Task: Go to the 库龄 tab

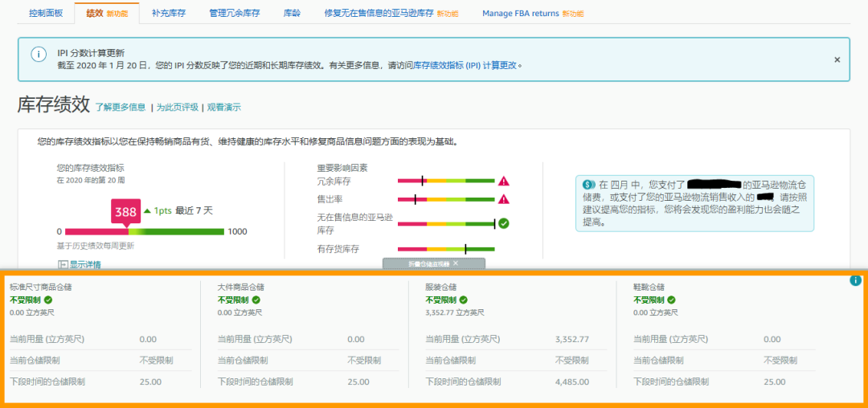Action: pyautogui.click(x=292, y=14)
